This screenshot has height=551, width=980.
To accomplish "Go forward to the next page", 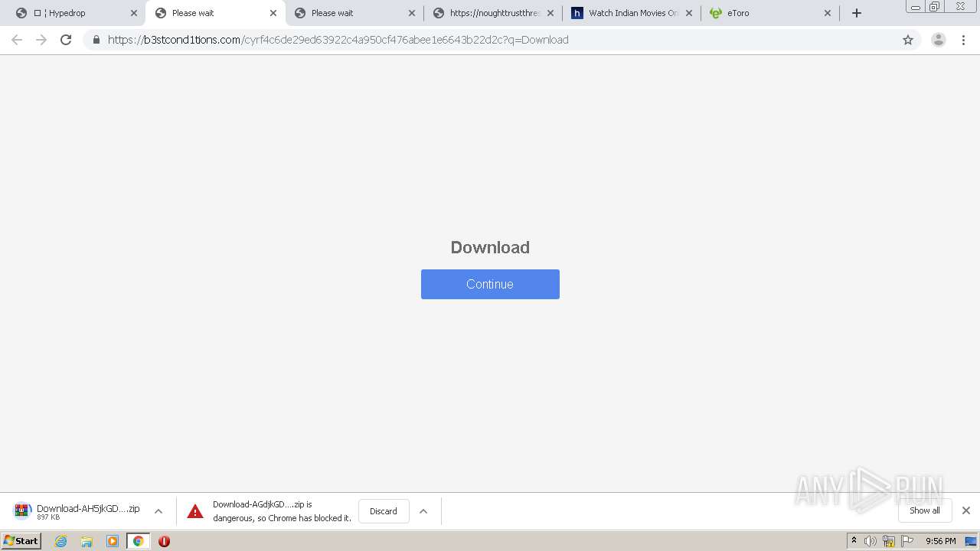I will point(41,40).
